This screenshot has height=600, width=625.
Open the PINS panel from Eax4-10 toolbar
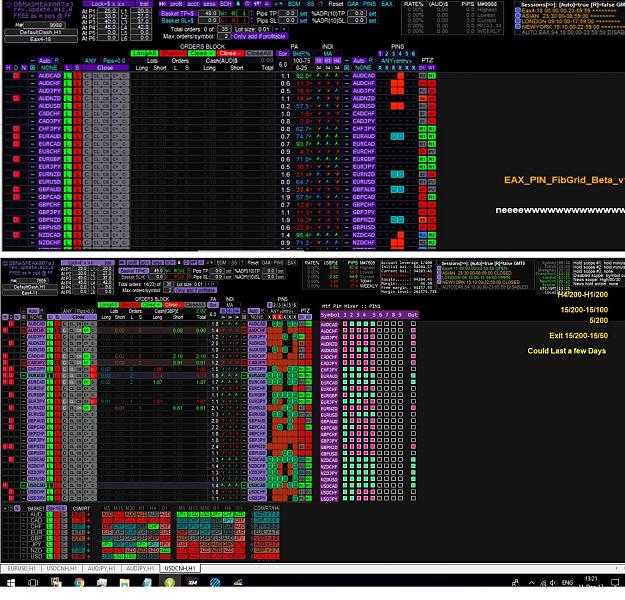coord(369,4)
